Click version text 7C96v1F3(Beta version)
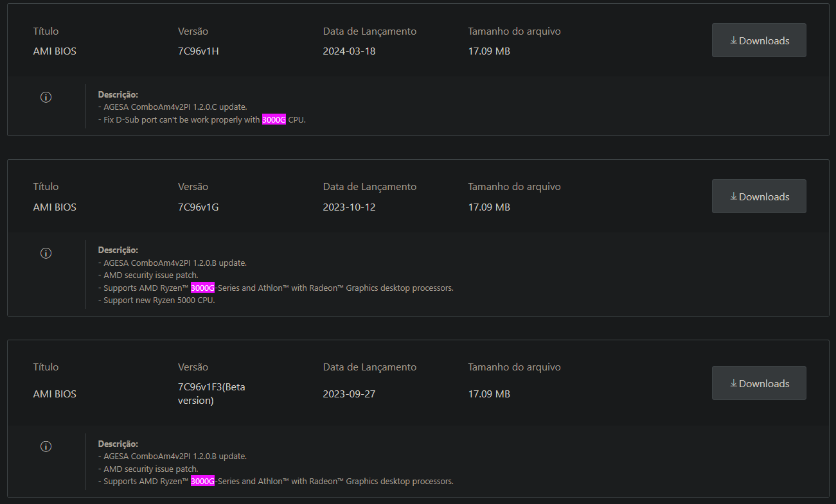The image size is (836, 504). pyautogui.click(x=211, y=394)
